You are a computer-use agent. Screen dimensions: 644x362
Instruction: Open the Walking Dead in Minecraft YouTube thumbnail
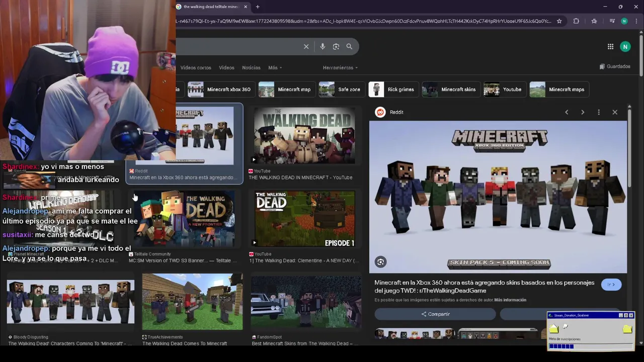pyautogui.click(x=304, y=136)
